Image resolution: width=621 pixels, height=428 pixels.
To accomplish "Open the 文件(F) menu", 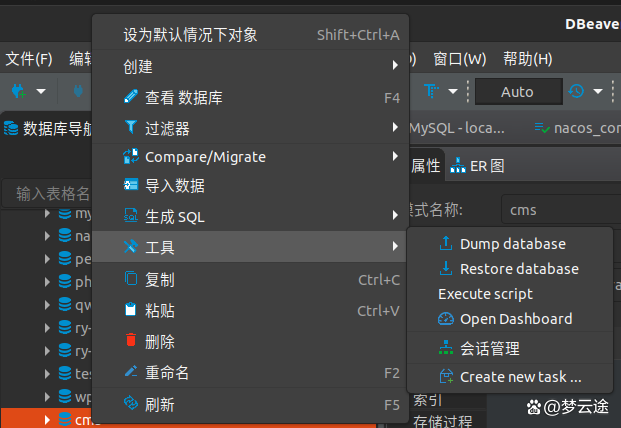I will [x=29, y=59].
